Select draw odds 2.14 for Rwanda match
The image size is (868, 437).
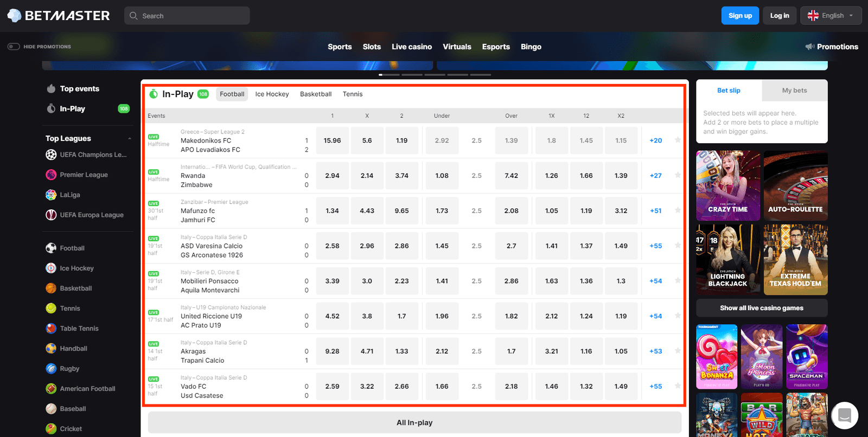(367, 176)
